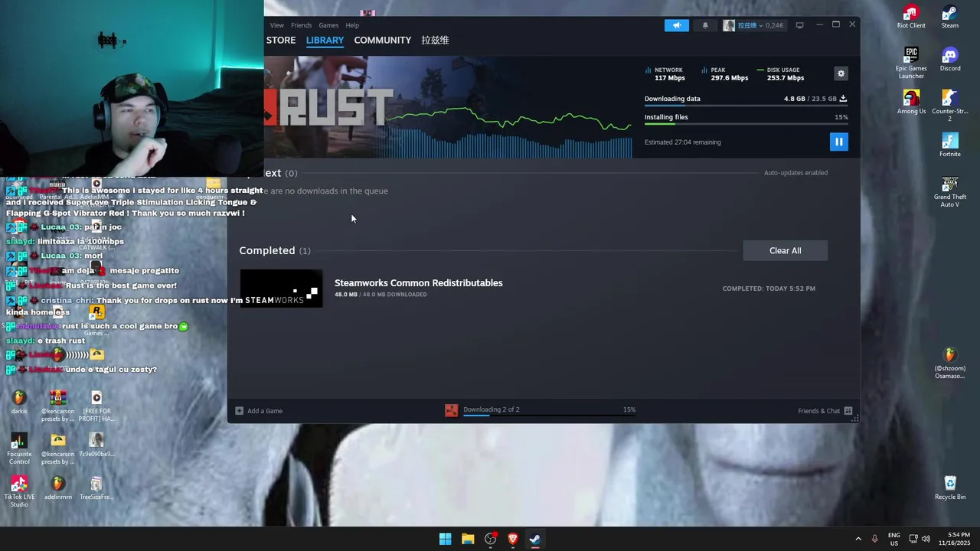
Task: Expand the account name dropdown
Action: coord(760,25)
